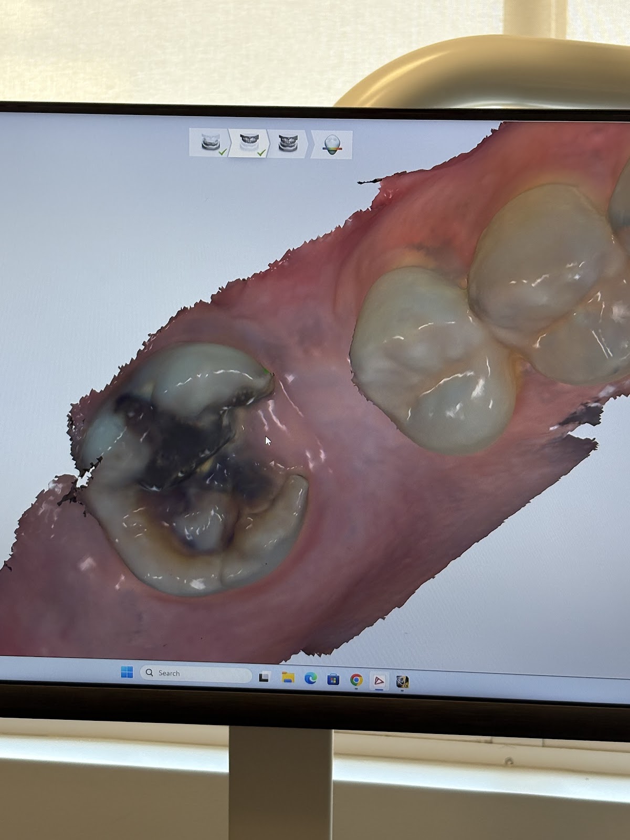Image resolution: width=630 pixels, height=840 pixels.
Task: Open the last taskbar app icon
Action: [402, 682]
